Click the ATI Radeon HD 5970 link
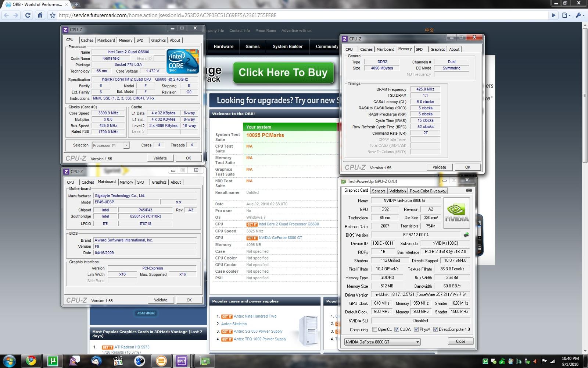 [132, 347]
